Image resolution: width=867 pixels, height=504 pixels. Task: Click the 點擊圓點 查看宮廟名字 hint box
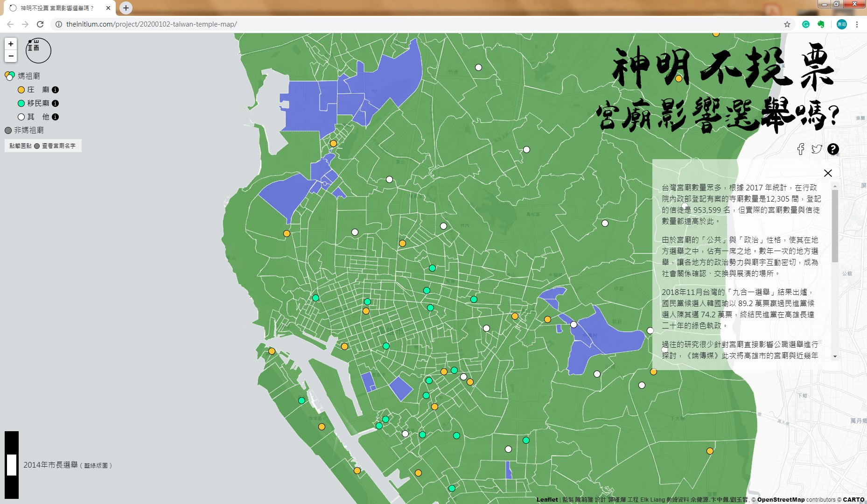[43, 146]
